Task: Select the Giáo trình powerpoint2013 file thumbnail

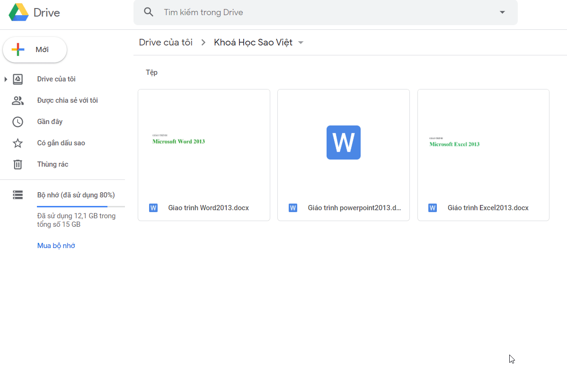Action: pyautogui.click(x=344, y=143)
